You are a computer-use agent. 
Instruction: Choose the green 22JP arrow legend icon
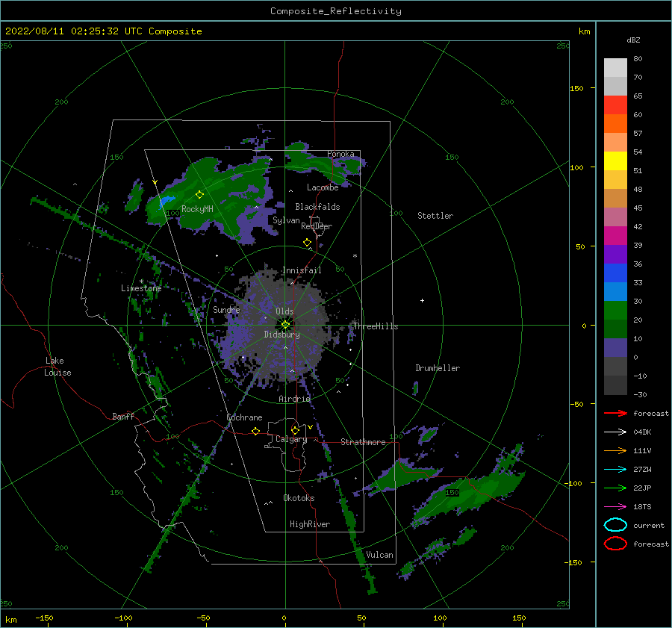coord(615,488)
